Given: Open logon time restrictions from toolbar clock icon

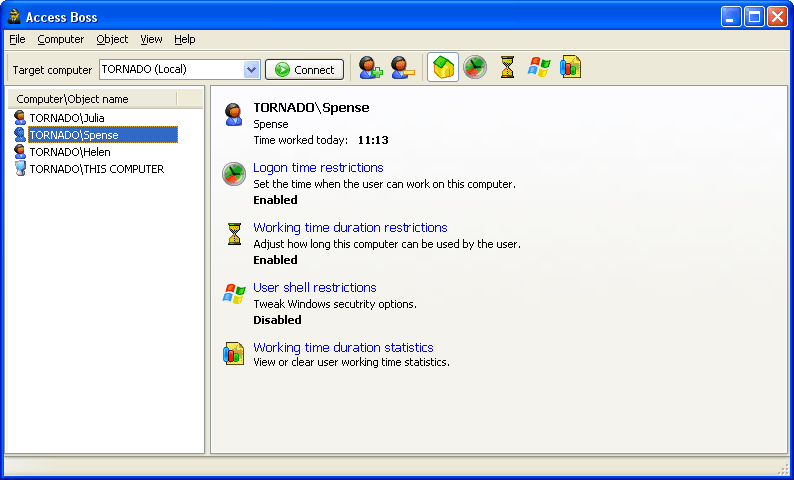Looking at the screenshot, I should click(475, 67).
